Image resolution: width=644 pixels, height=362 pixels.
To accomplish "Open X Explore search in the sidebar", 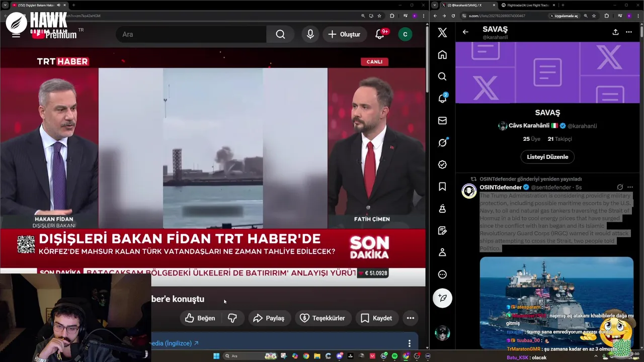I will [x=442, y=76].
